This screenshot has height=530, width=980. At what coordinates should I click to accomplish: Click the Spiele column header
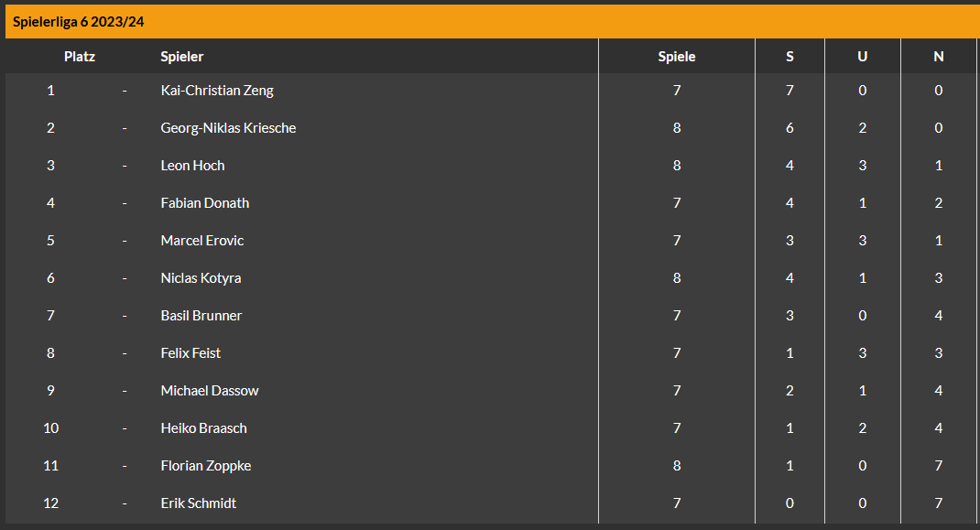pyautogui.click(x=676, y=56)
